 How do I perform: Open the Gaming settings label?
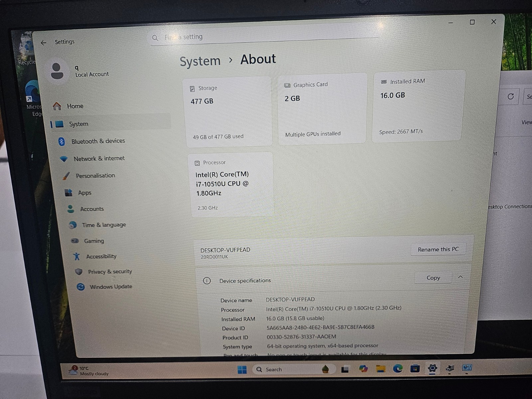[94, 241]
